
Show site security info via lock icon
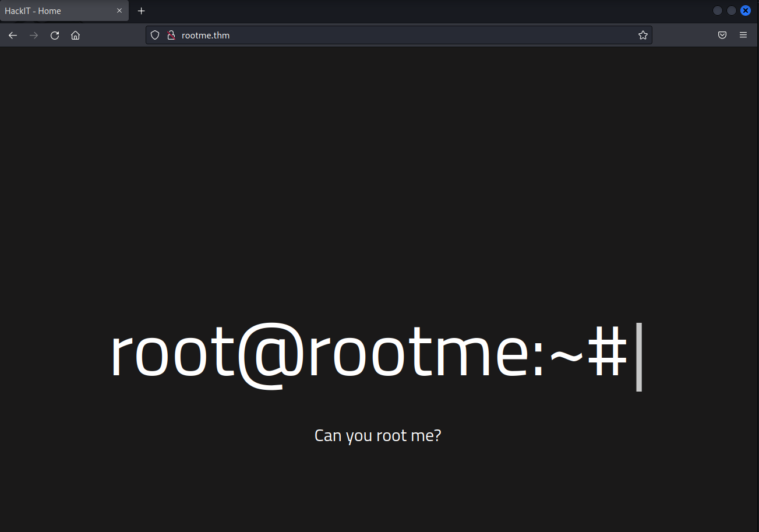171,36
